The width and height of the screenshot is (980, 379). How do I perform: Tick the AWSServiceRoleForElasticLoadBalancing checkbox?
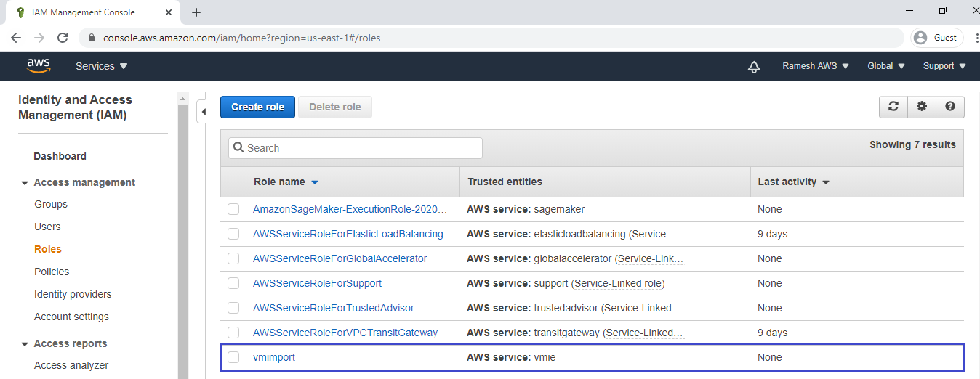[233, 234]
